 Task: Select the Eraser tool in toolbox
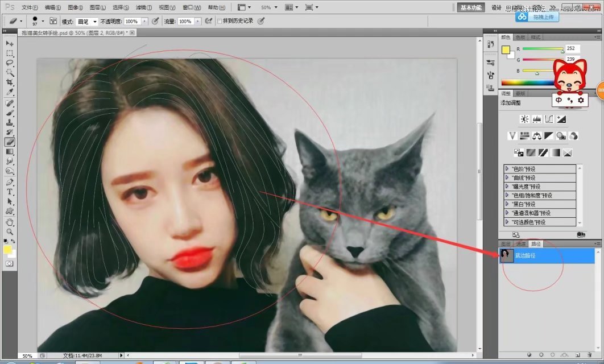[x=10, y=142]
